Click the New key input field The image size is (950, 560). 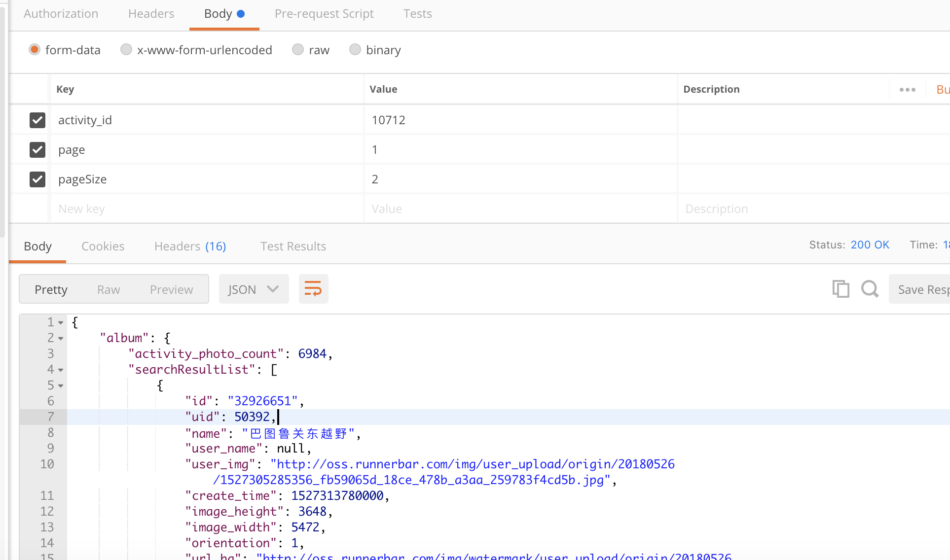pos(207,209)
